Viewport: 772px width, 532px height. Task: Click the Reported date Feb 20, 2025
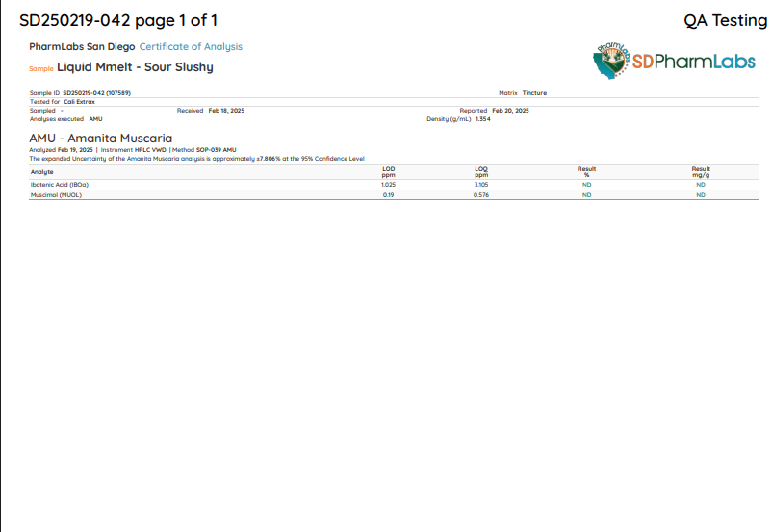coord(510,111)
